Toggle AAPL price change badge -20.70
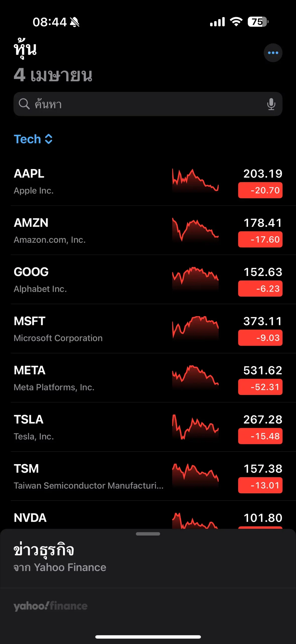This screenshot has height=644, width=296. click(260, 190)
